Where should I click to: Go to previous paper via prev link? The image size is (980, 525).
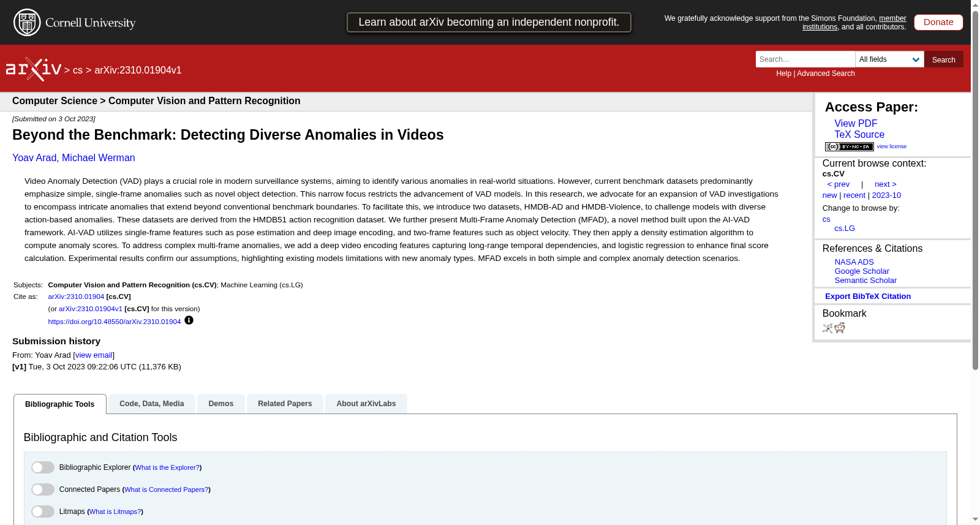click(839, 184)
